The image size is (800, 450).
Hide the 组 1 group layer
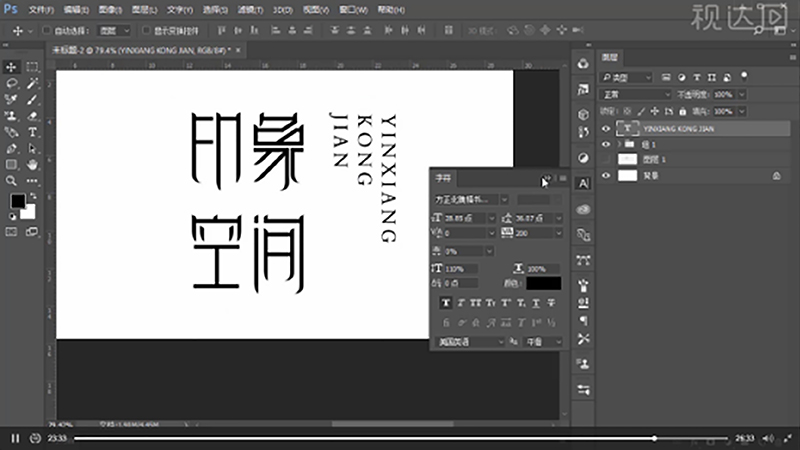[606, 144]
